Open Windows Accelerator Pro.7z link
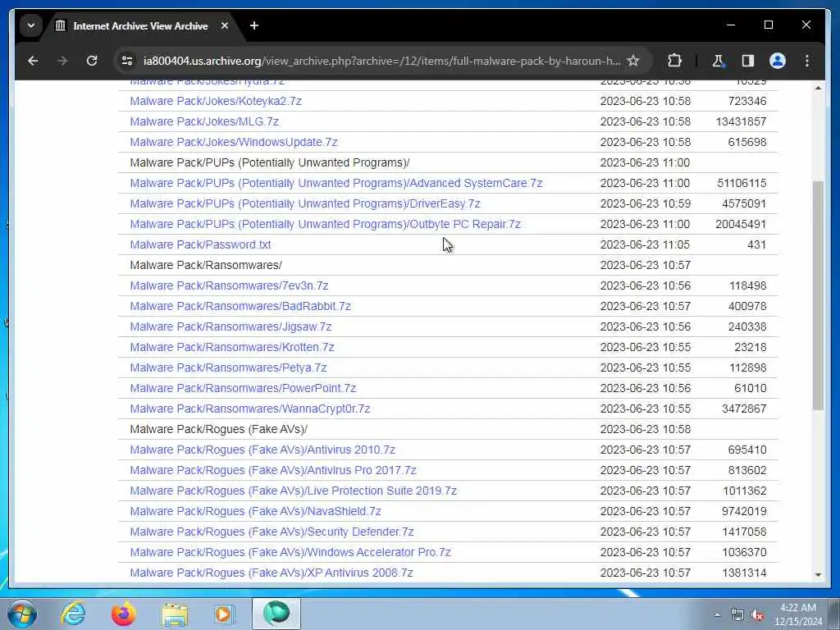The image size is (840, 630). [x=290, y=552]
